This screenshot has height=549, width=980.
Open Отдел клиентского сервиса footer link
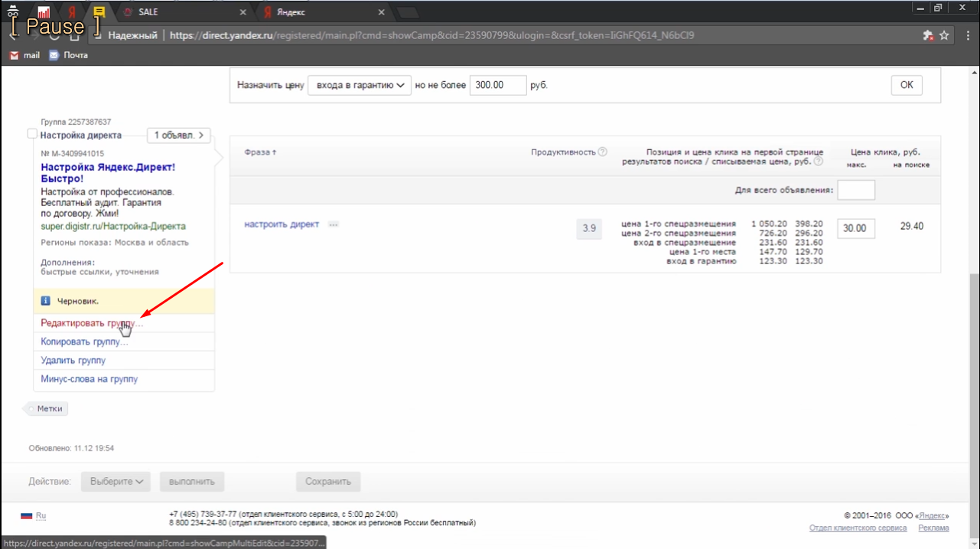pos(858,528)
